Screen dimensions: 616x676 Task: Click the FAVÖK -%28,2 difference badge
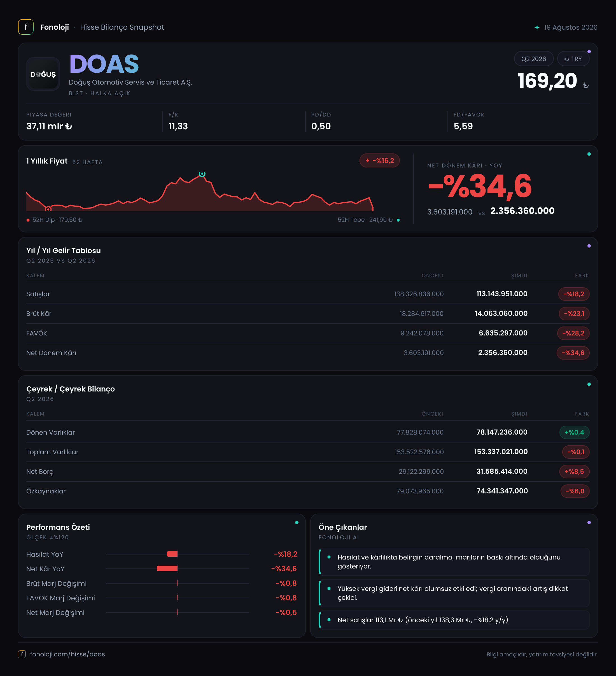pos(573,333)
